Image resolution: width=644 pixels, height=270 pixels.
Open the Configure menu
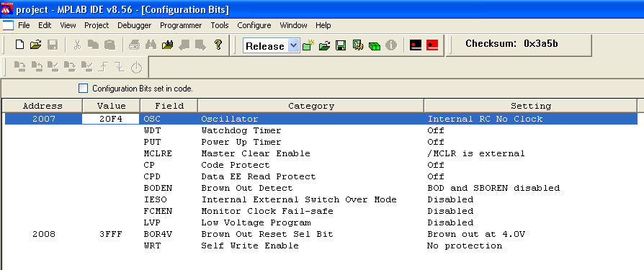click(x=254, y=25)
